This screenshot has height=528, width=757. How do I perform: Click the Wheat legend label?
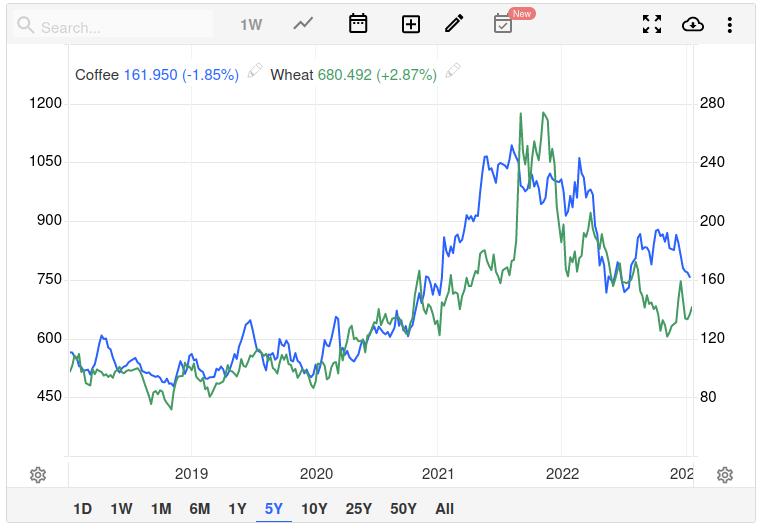(291, 74)
